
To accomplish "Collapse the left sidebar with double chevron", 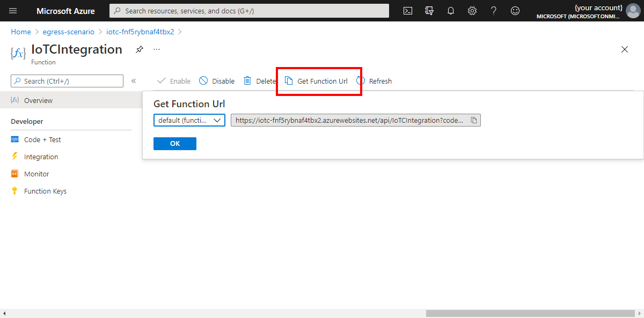I will [133, 80].
